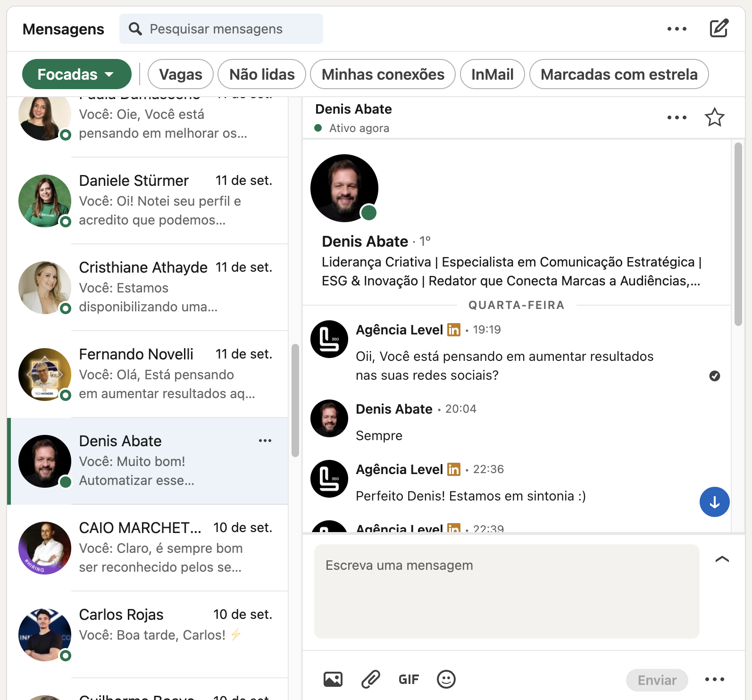Screen dimensions: 752x700
Task: Open Denis Abate profile name link in the profile card
Action: point(365,242)
